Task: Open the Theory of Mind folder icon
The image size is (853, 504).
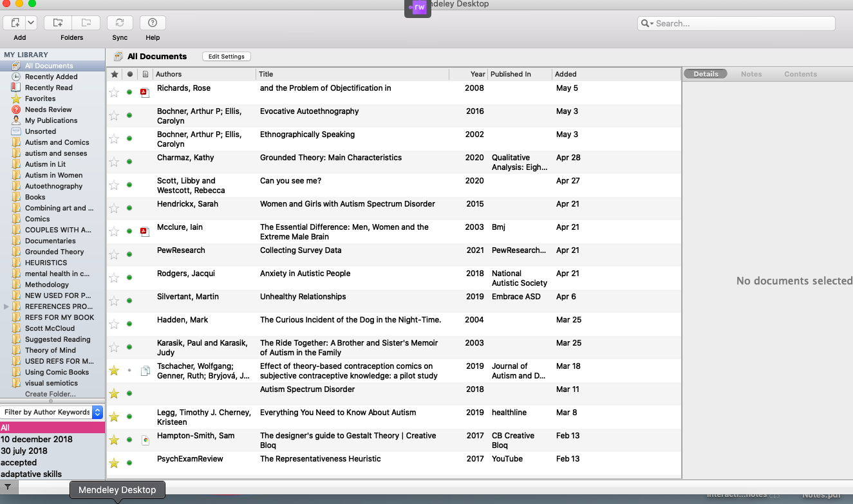Action: (x=16, y=350)
